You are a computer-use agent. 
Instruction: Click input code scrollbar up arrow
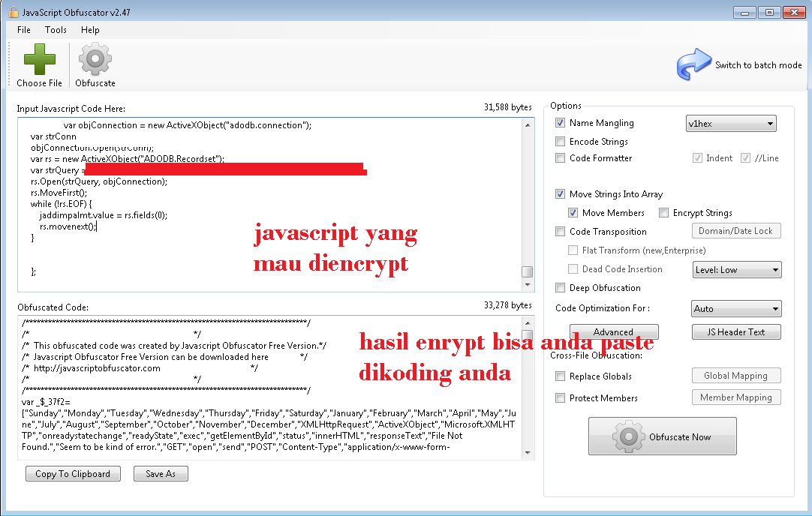(x=527, y=124)
